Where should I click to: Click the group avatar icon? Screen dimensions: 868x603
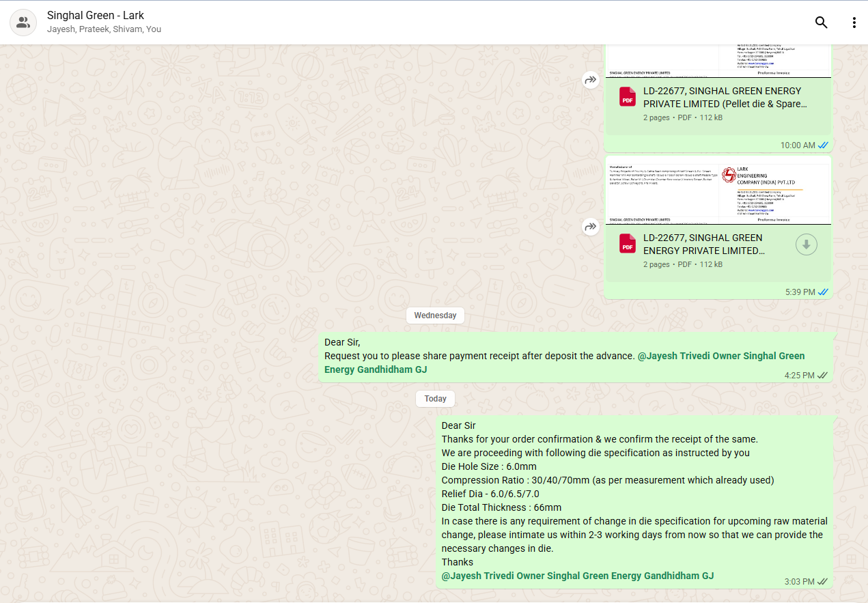click(x=23, y=23)
